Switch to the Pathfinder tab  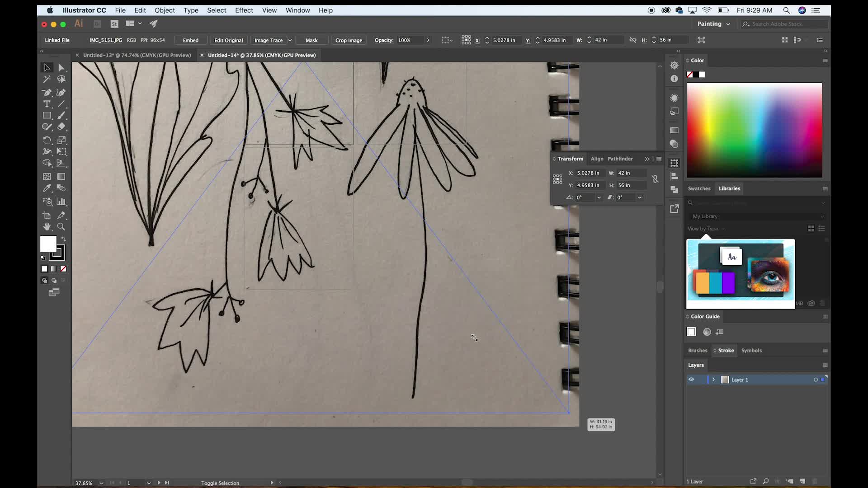click(620, 159)
